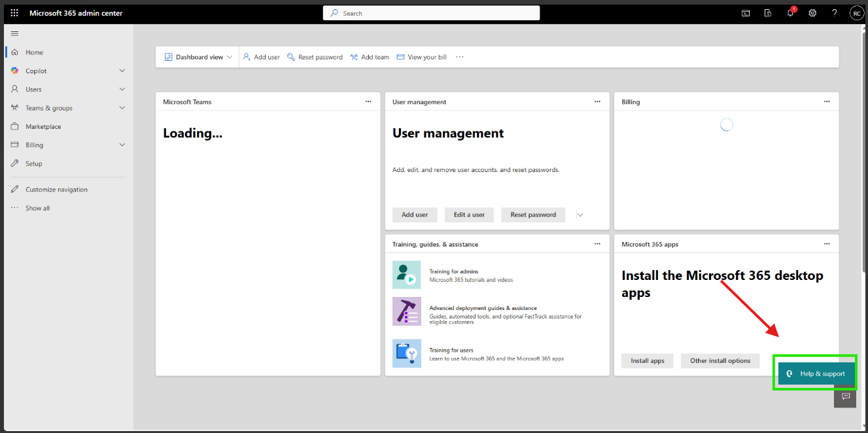The width and height of the screenshot is (868, 433).
Task: Click the feedback chat icon below Help & support
Action: coord(845,396)
